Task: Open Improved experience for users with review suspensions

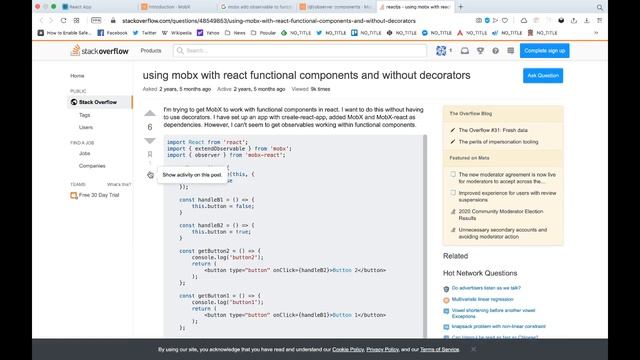Action: tap(507, 196)
